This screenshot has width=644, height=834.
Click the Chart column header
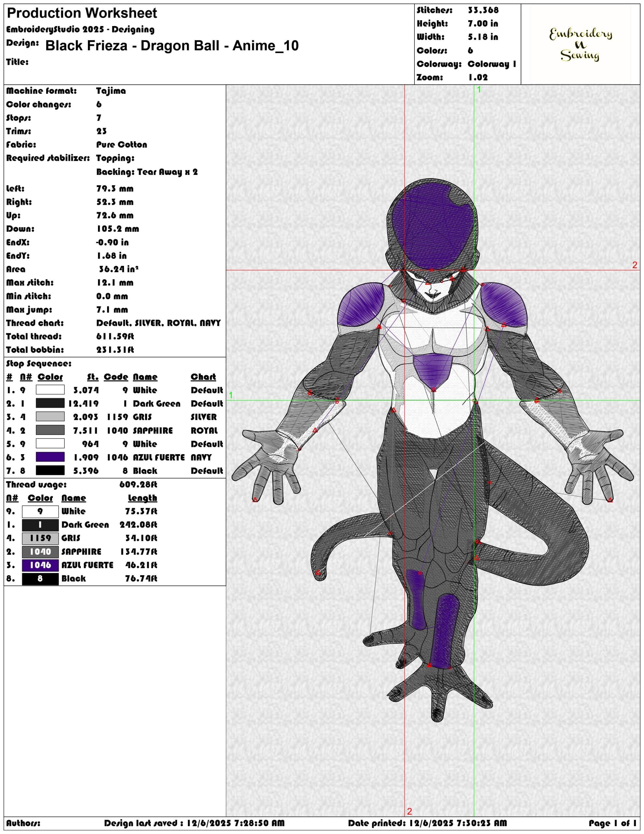click(203, 377)
